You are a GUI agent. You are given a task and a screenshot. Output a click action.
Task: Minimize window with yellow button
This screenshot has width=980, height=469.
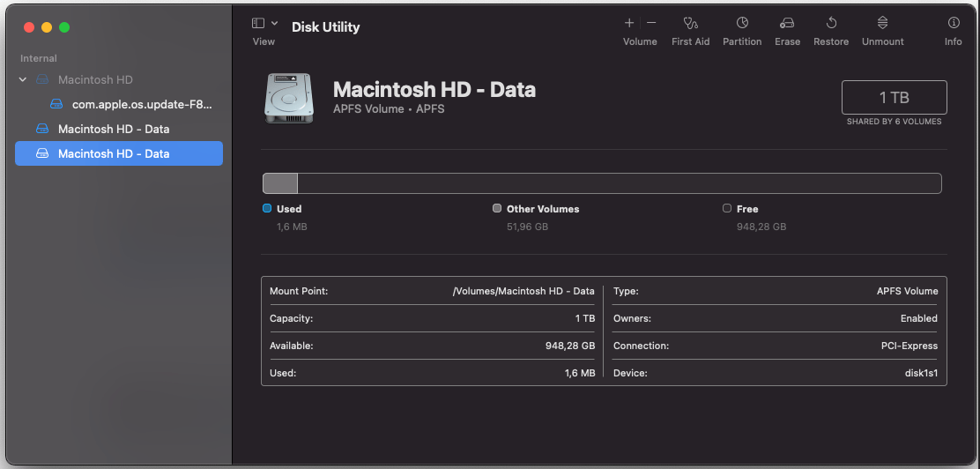[46, 27]
